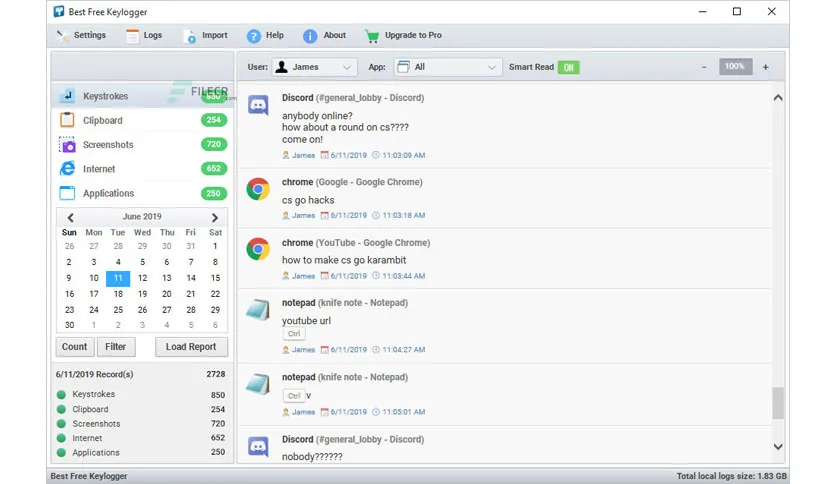Click the Filter button

116,346
